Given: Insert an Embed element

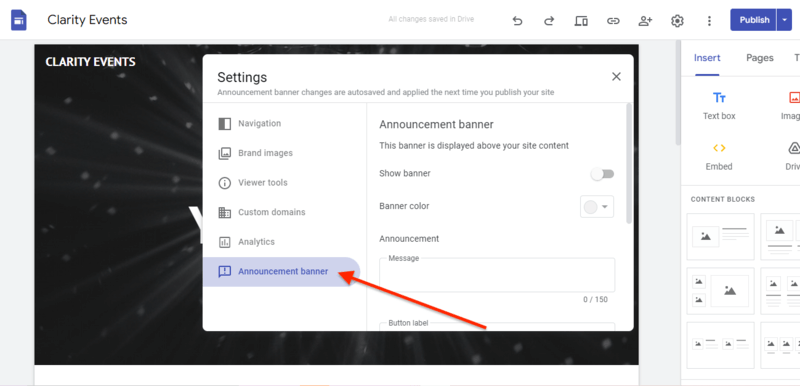Looking at the screenshot, I should (719, 156).
